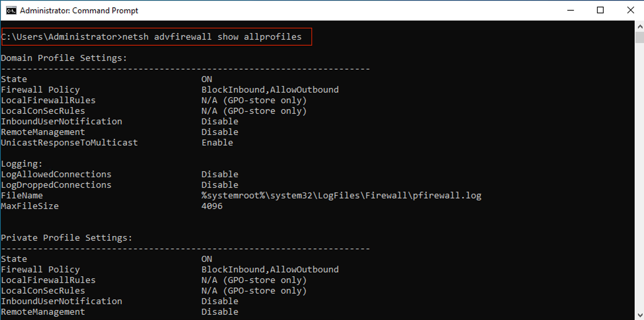Viewport: 644px width, 320px height.
Task: Click the Firewall Policy line under Domain
Action: tap(40, 89)
